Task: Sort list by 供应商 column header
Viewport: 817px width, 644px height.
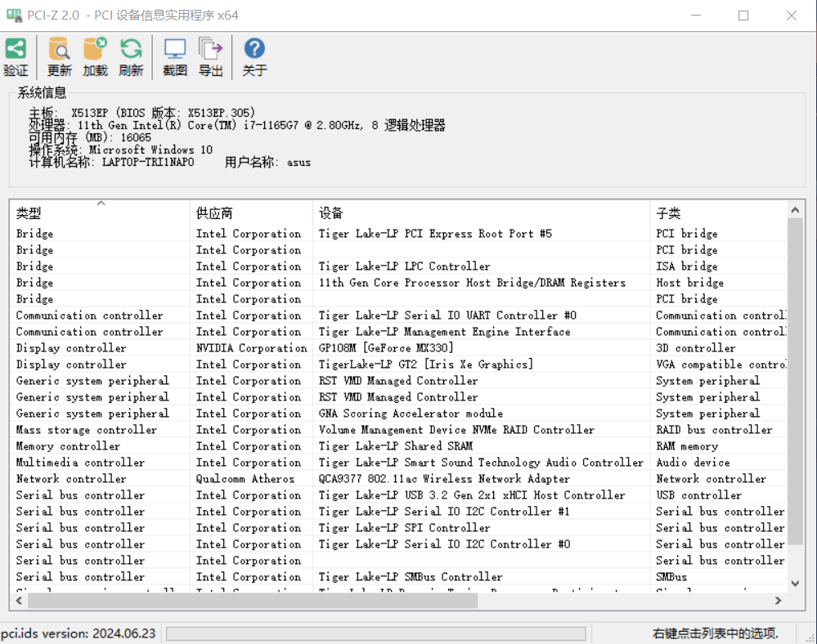Action: 251,212
